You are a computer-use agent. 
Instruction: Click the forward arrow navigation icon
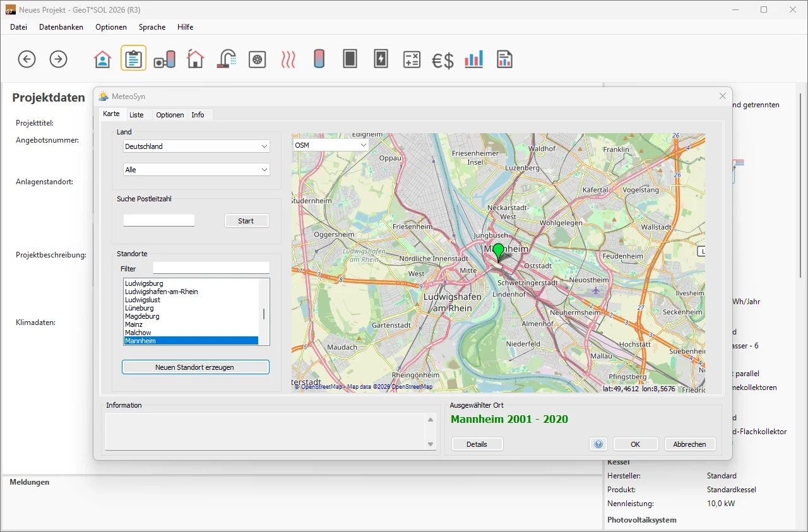[x=58, y=59]
